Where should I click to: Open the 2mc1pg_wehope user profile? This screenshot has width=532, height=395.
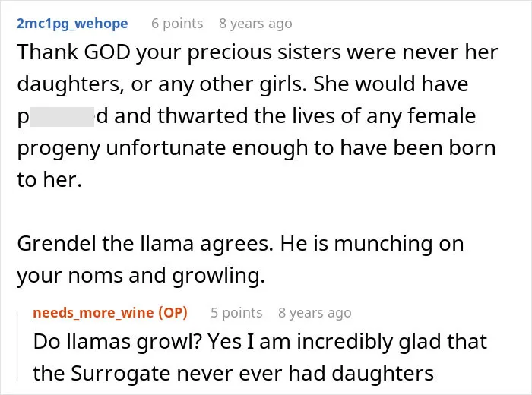click(72, 24)
